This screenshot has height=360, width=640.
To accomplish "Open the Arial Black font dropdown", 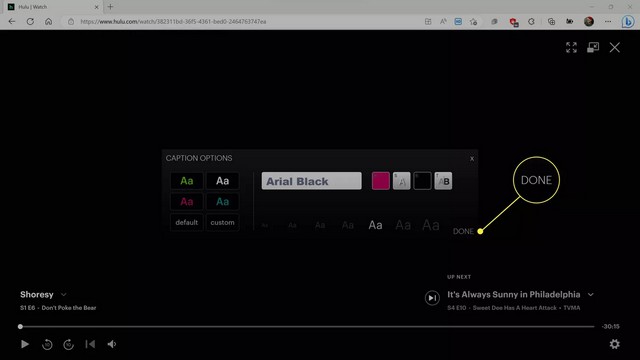I will [x=311, y=181].
